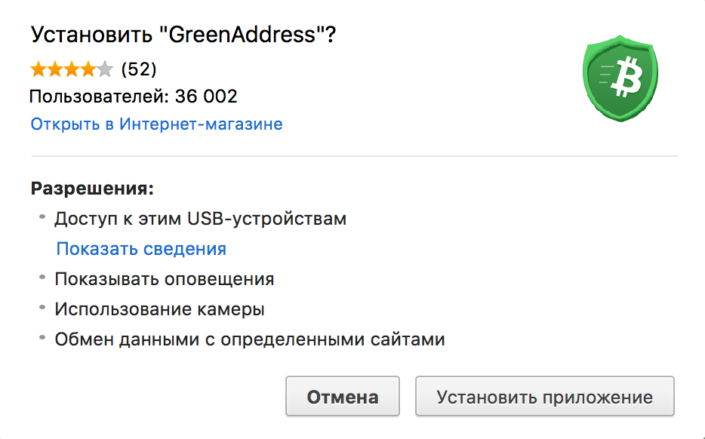Click the 'Установить "GreenAddress"?' title text
This screenshot has height=439, width=705.
(183, 35)
